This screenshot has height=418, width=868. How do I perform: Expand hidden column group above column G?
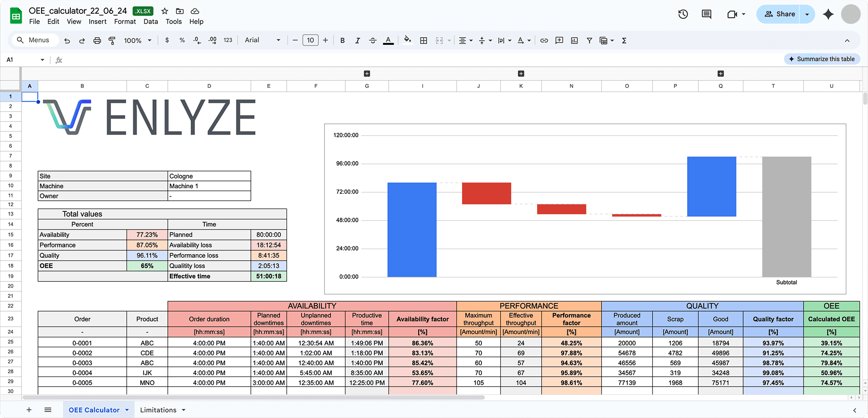[x=367, y=74]
